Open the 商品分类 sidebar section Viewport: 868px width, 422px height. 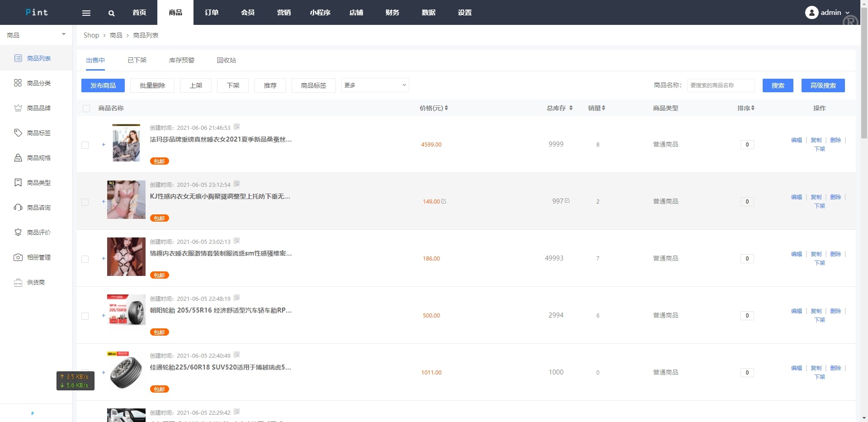click(x=38, y=83)
